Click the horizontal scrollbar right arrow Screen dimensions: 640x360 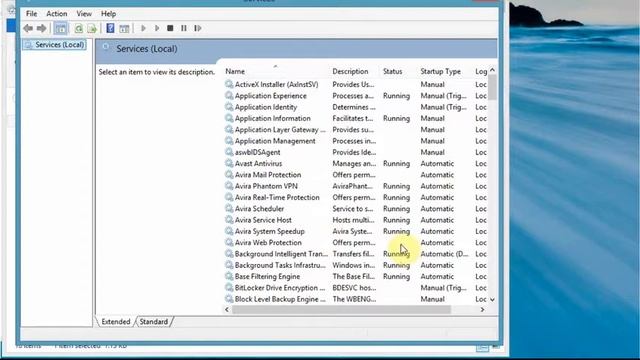(482, 310)
